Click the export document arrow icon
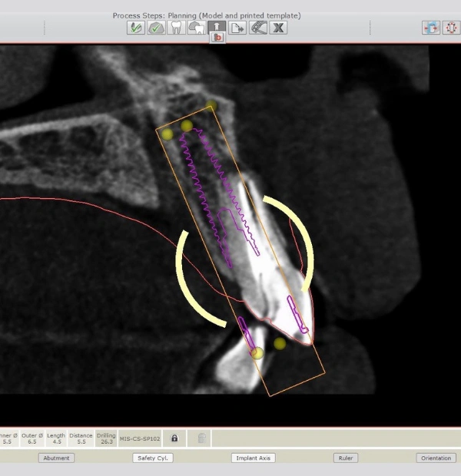 [237, 27]
